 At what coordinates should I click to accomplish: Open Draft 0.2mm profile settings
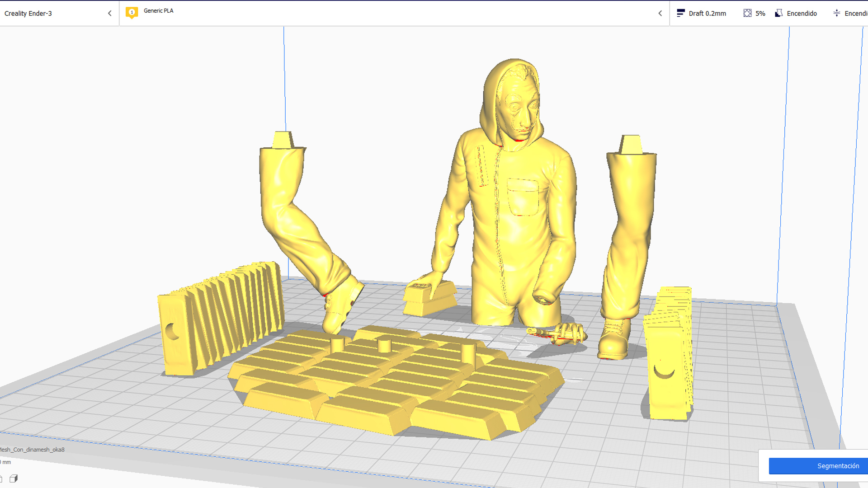[x=707, y=14]
